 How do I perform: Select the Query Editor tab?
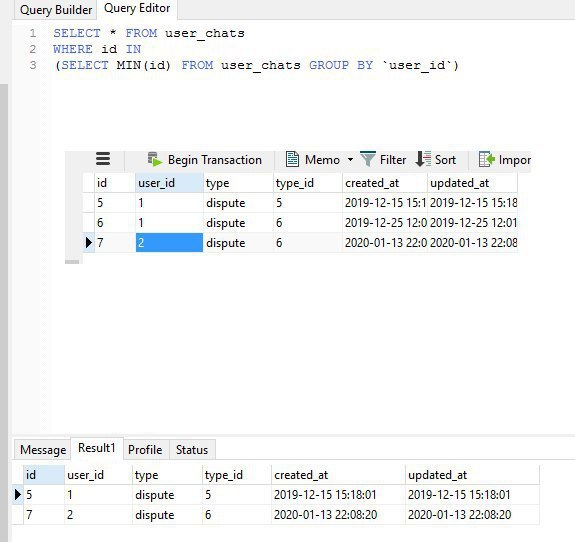click(137, 8)
